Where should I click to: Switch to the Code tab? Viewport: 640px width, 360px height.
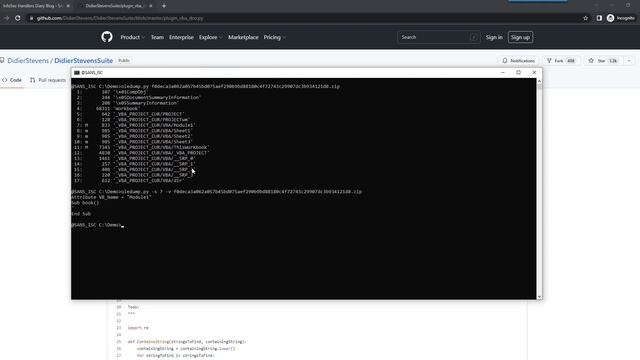[12, 80]
